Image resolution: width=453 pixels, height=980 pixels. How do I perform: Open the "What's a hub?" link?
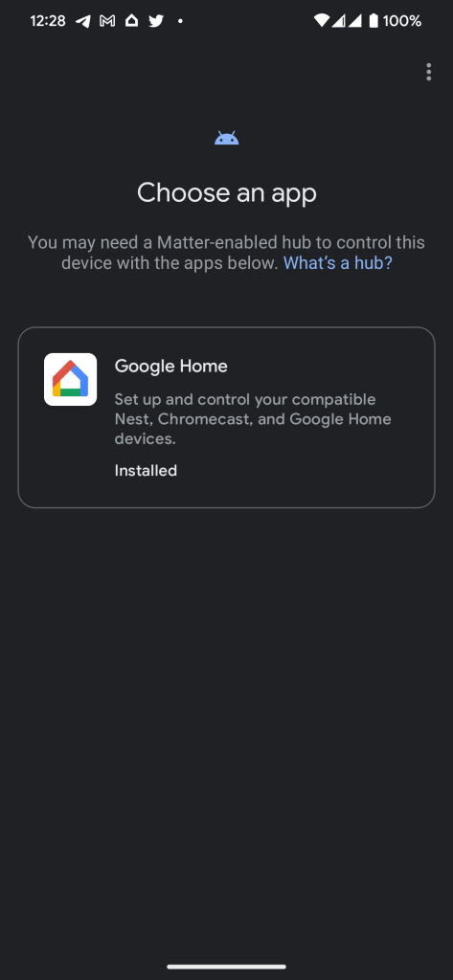[338, 262]
